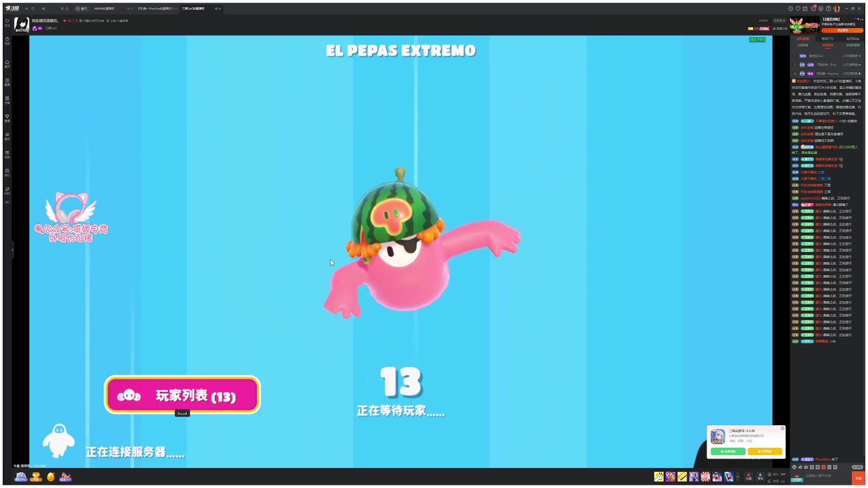The height and width of the screenshot is (488, 868).
Task: Open the chat (聊天) button in the top bar
Action: pos(82,9)
